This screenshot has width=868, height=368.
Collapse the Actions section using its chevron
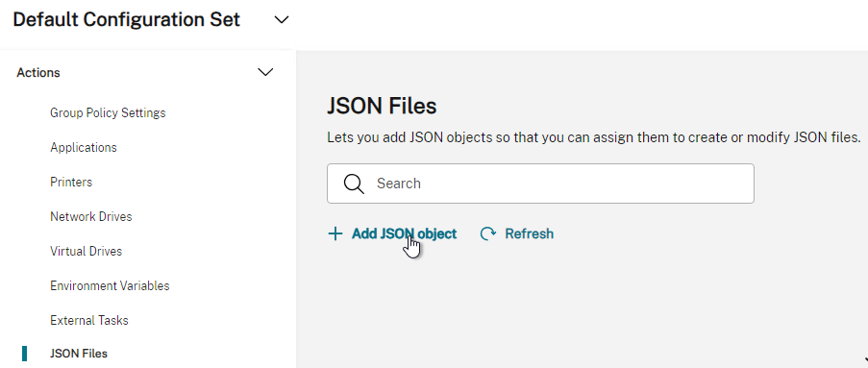pyautogui.click(x=266, y=72)
